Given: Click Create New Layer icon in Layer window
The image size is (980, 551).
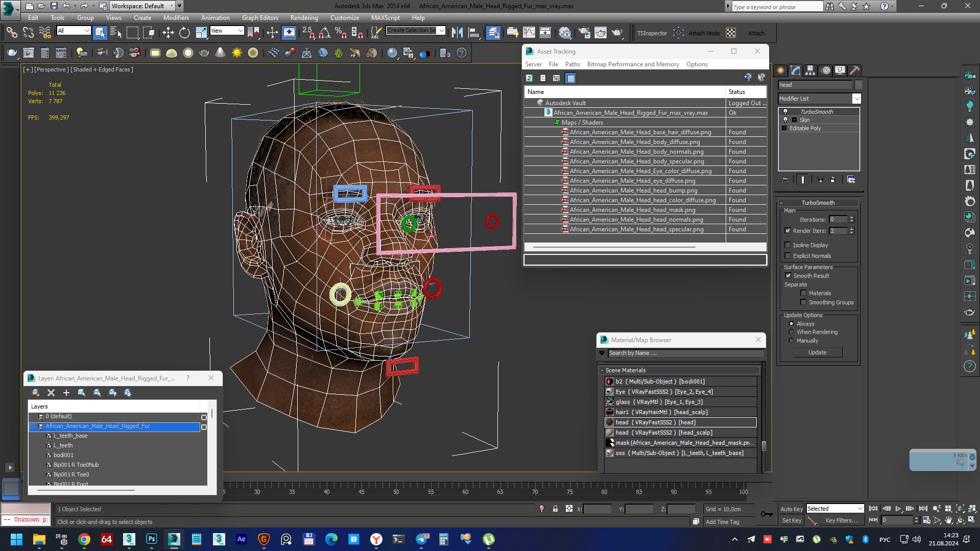Looking at the screenshot, I should pyautogui.click(x=35, y=393).
